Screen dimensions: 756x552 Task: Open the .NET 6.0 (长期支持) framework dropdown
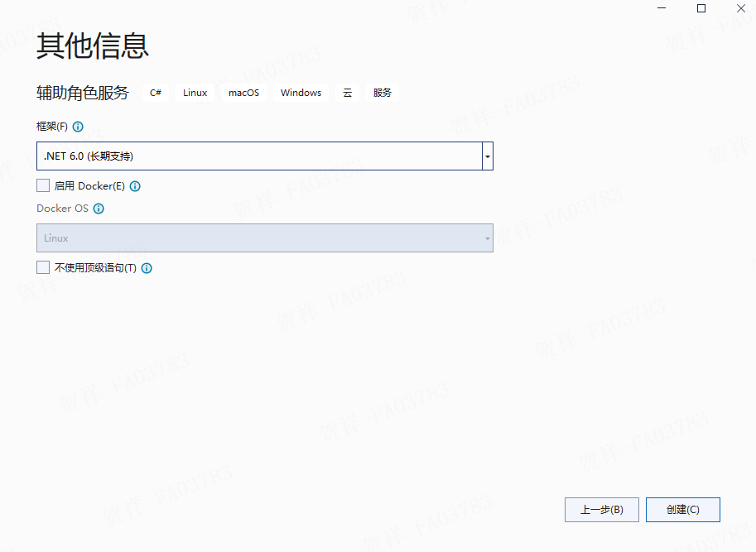tap(265, 156)
